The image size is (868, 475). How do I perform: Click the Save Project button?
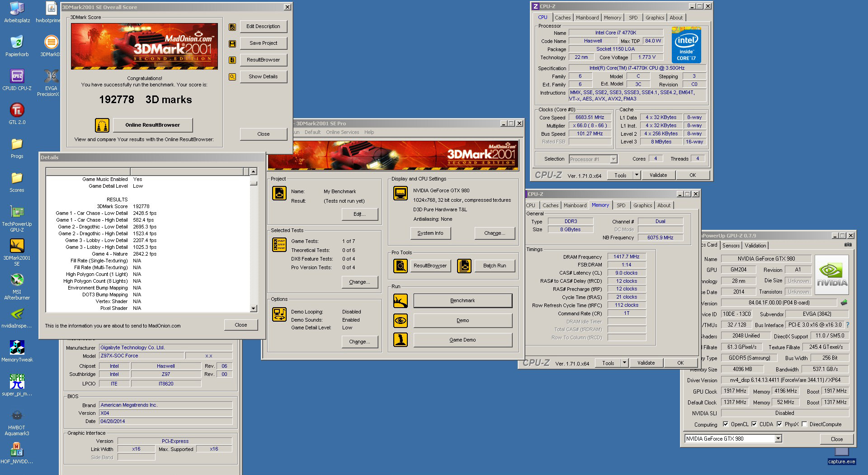263,43
